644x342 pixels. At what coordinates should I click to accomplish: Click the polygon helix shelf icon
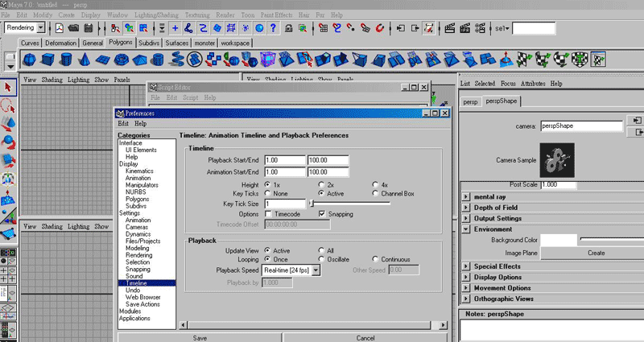[176, 60]
